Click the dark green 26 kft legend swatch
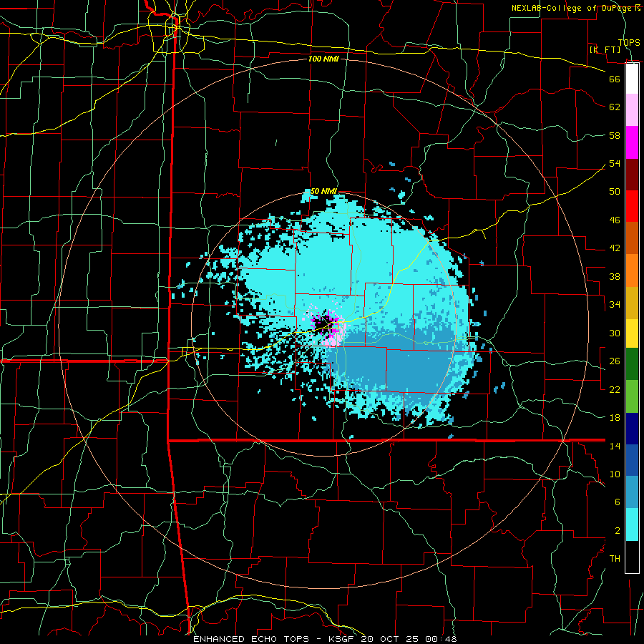Image resolution: width=644 pixels, height=644 pixels. 632,364
